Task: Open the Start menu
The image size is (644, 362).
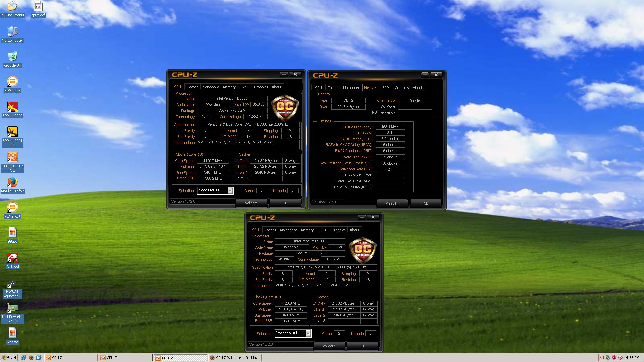Action: (9, 358)
